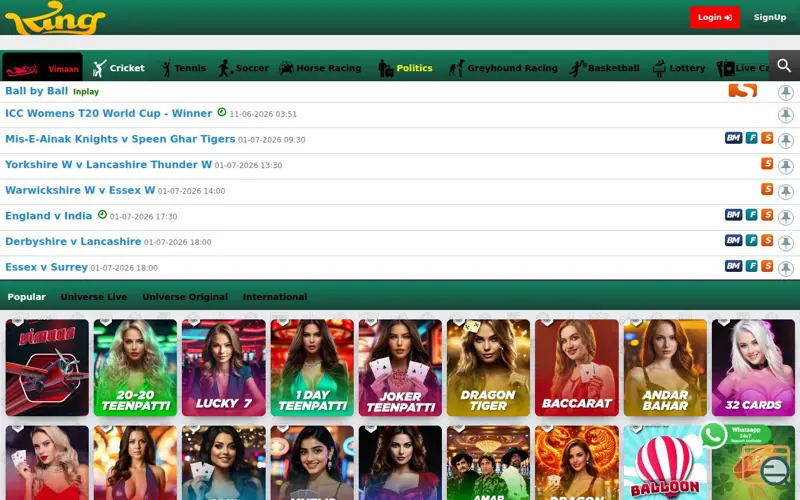Select the Tennis tab

(x=183, y=68)
